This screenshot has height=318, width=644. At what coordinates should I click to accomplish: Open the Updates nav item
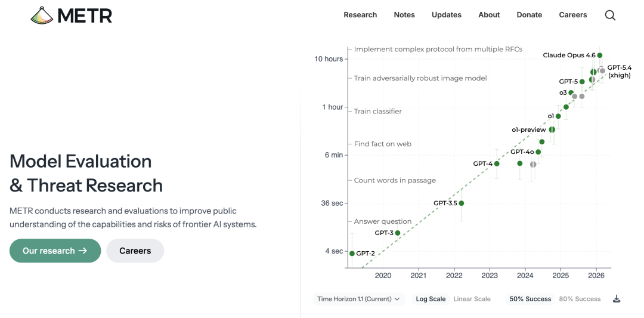coord(447,15)
